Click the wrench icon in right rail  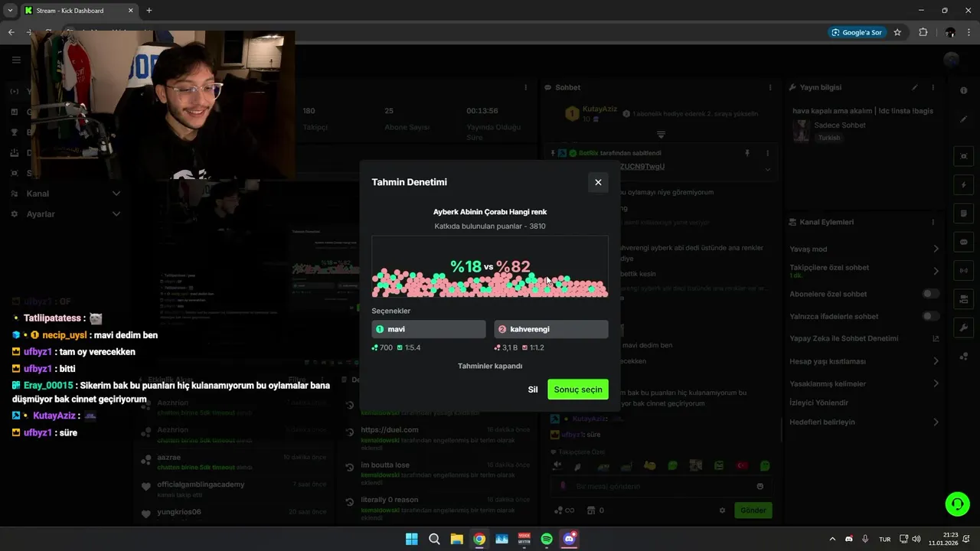coord(963,327)
